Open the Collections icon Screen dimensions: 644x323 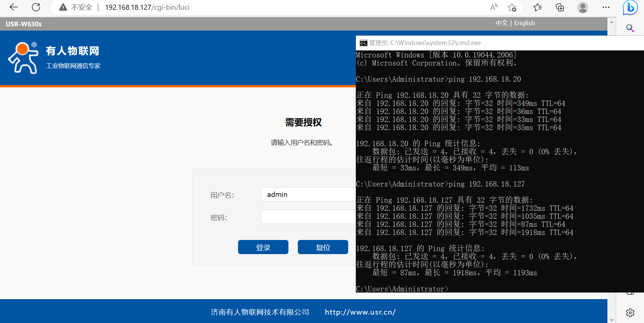[560, 7]
